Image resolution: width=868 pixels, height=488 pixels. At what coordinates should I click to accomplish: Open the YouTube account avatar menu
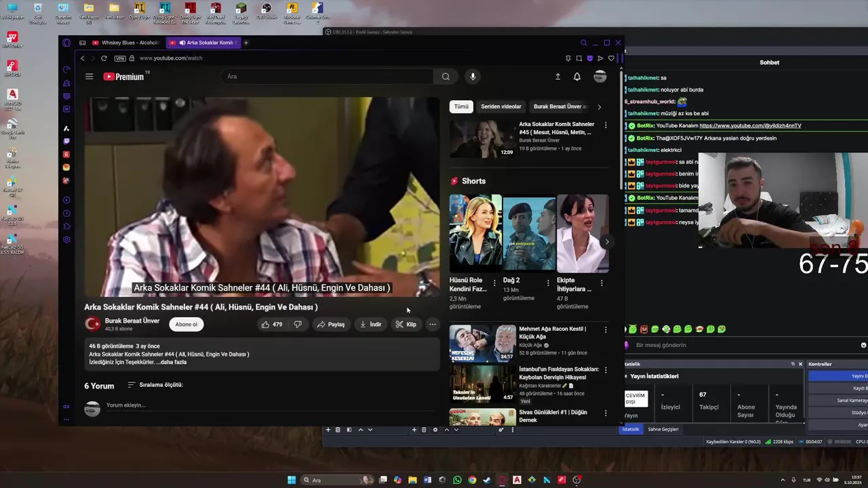(x=600, y=77)
